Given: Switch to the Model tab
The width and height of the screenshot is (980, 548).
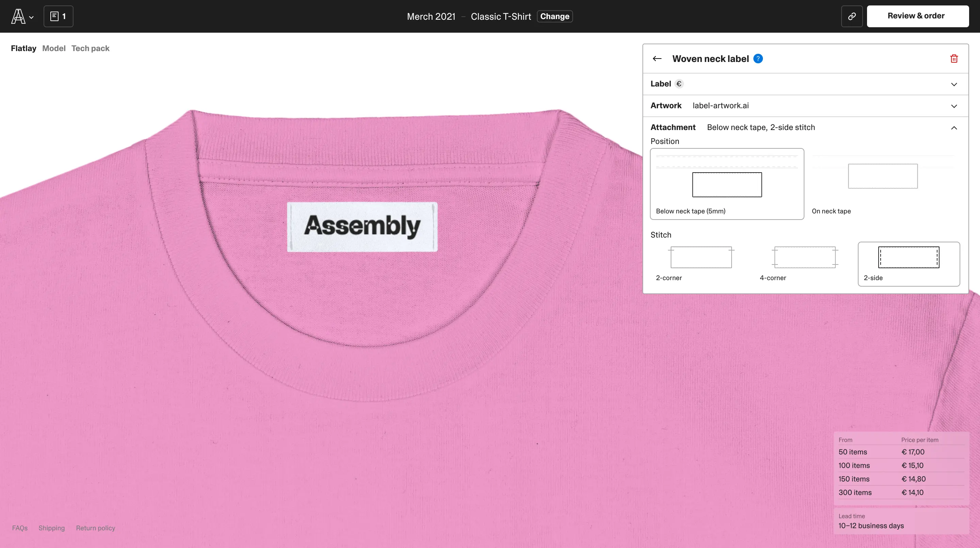Looking at the screenshot, I should coord(54,48).
